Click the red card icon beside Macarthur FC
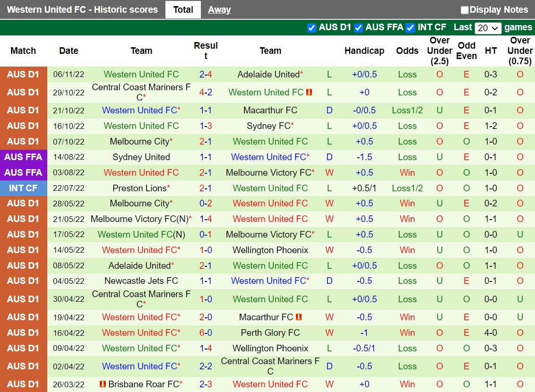This screenshot has height=392, width=535. click(299, 317)
